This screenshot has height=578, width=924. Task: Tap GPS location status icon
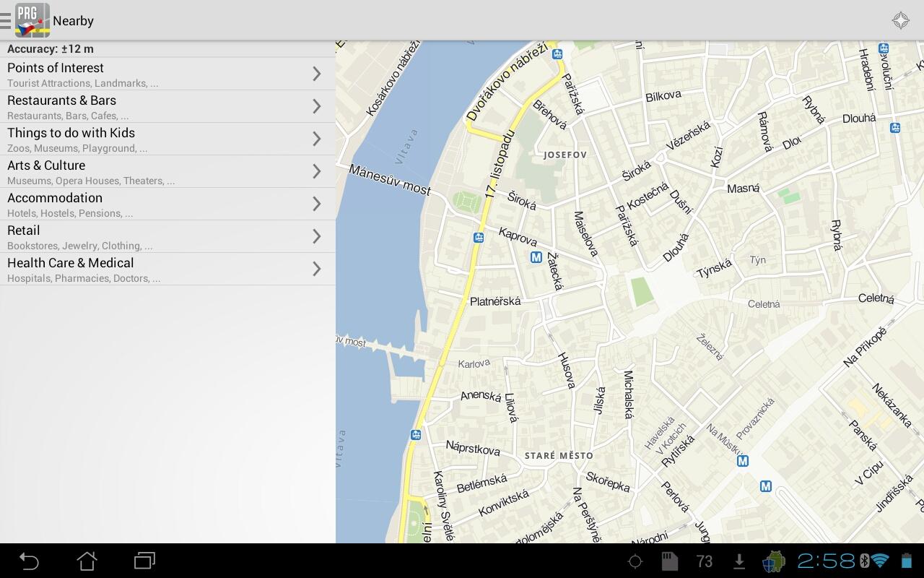click(x=635, y=561)
